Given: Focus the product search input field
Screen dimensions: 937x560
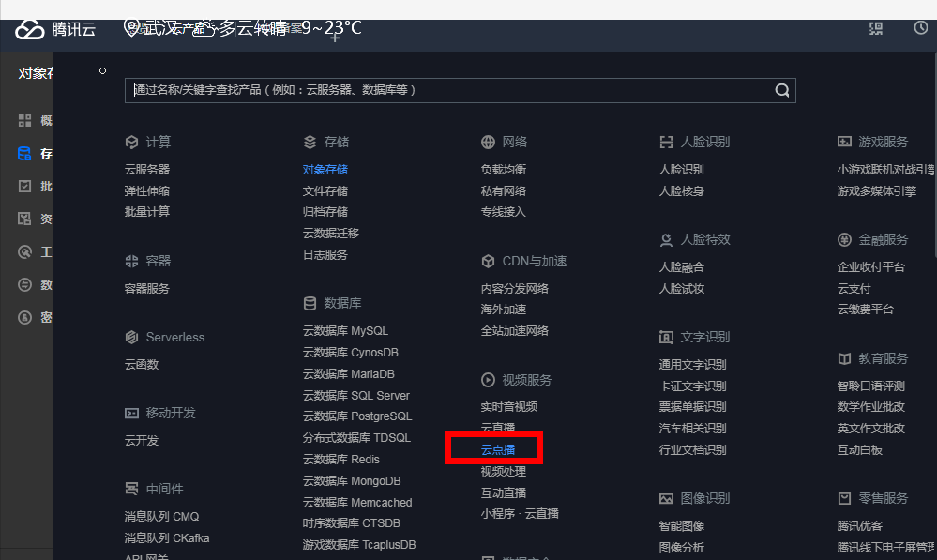Looking at the screenshot, I should click(461, 90).
